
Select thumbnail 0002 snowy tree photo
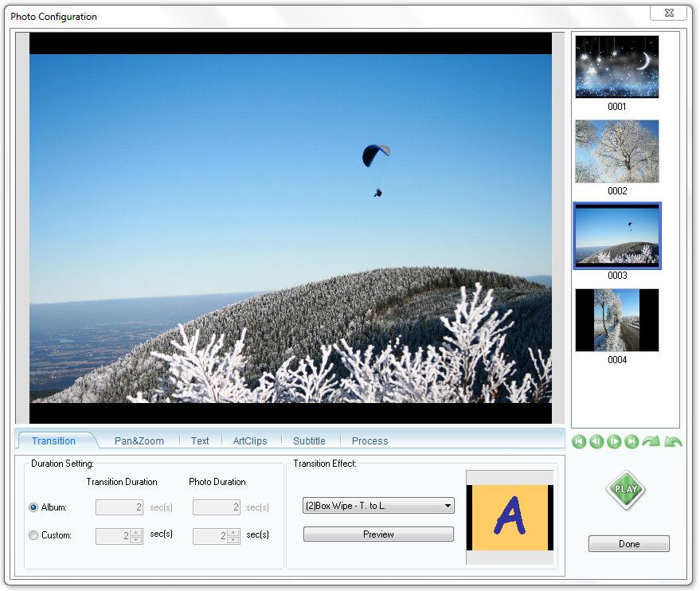(616, 151)
